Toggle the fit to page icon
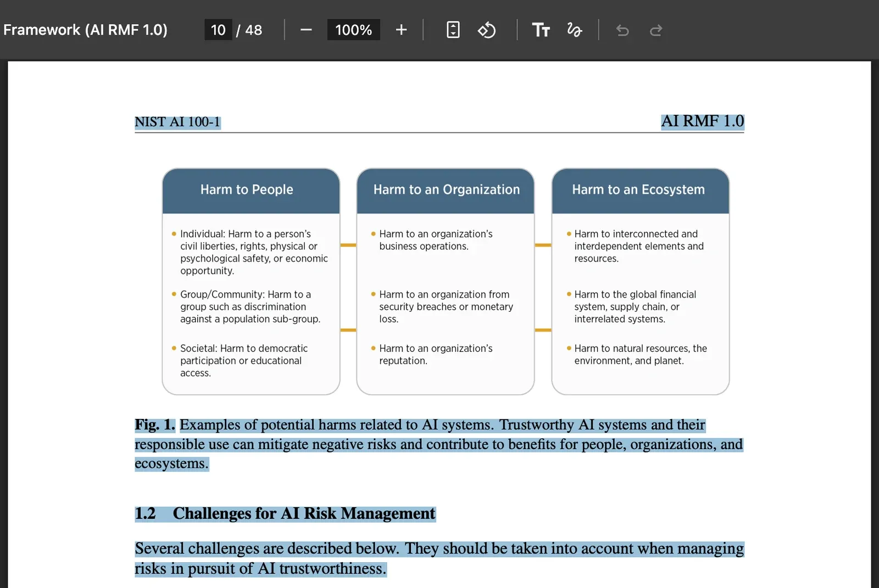879x588 pixels. pos(453,30)
